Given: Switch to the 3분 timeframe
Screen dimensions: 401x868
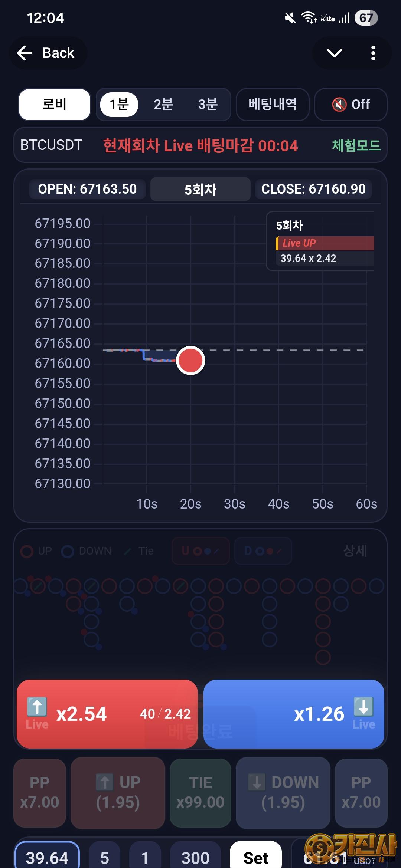Looking at the screenshot, I should [208, 105].
